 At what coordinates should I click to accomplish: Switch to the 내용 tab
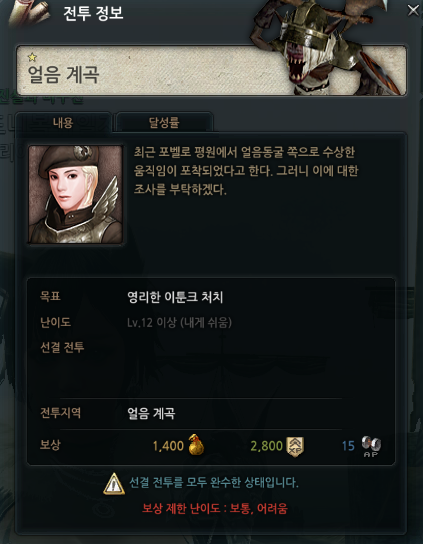tap(63, 122)
